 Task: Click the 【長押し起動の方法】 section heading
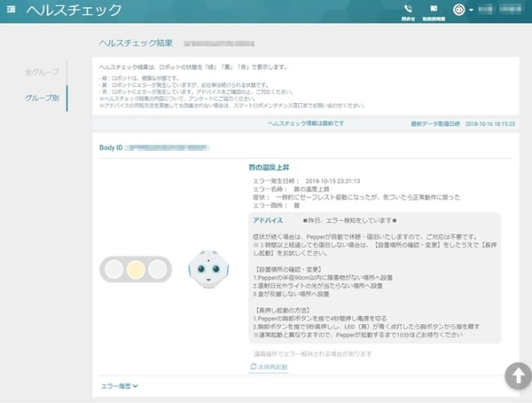pos(282,310)
